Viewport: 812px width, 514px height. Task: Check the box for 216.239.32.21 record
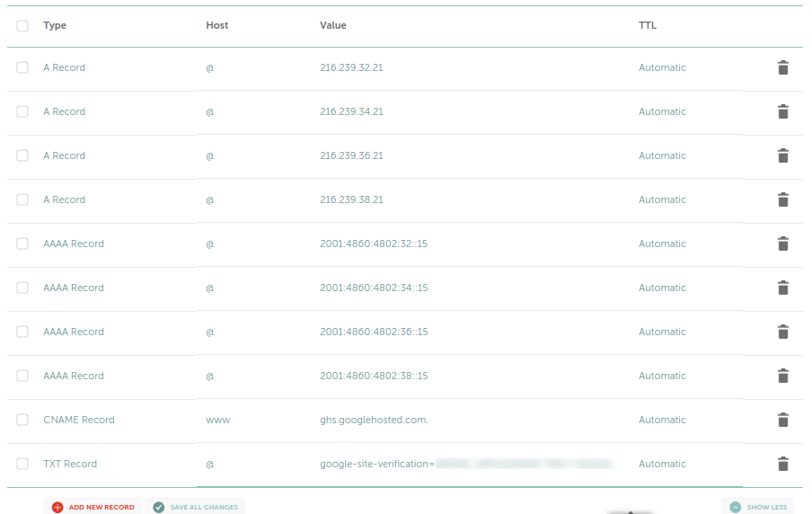point(22,67)
